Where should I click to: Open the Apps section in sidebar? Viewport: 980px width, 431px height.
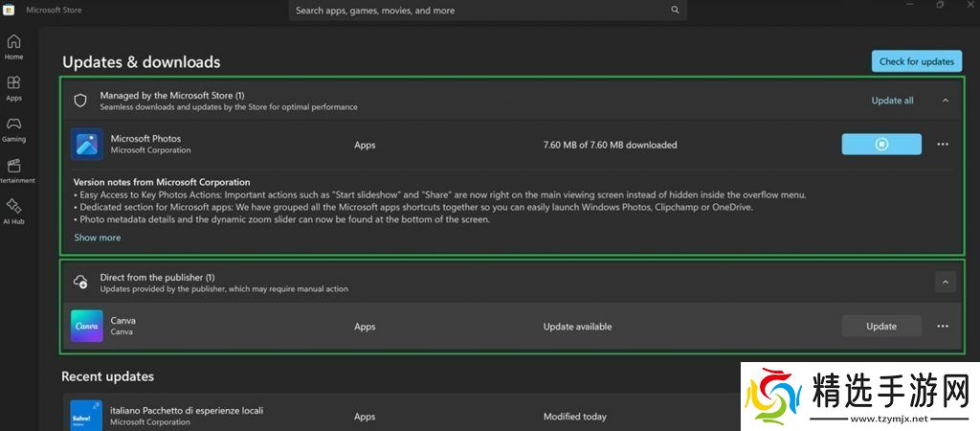(x=14, y=88)
